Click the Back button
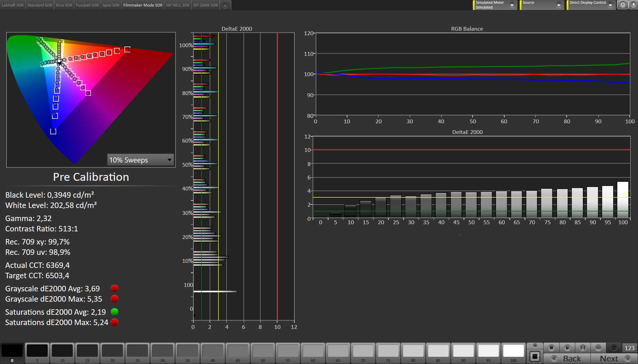638x364 pixels. (x=567, y=358)
